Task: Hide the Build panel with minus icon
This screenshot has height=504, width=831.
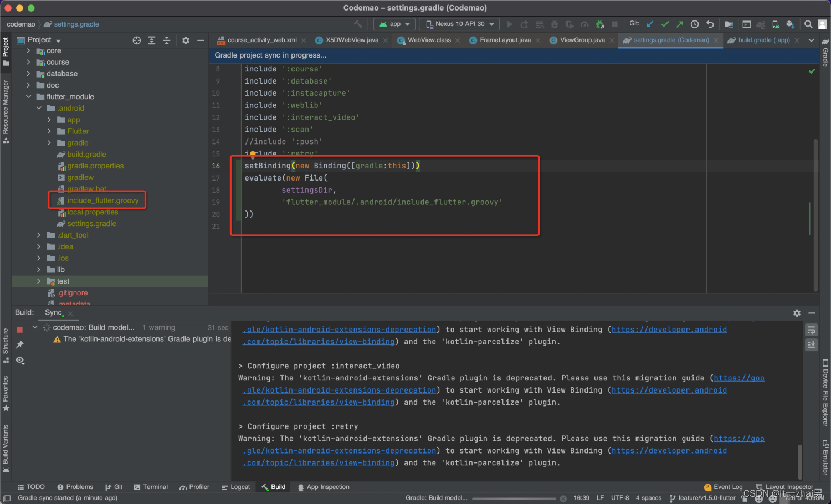Action: (812, 313)
